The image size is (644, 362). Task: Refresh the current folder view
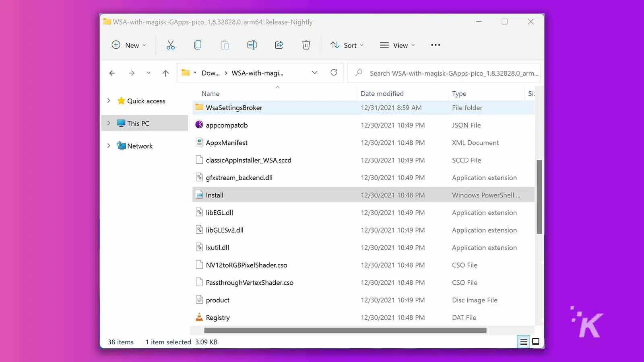pos(334,73)
